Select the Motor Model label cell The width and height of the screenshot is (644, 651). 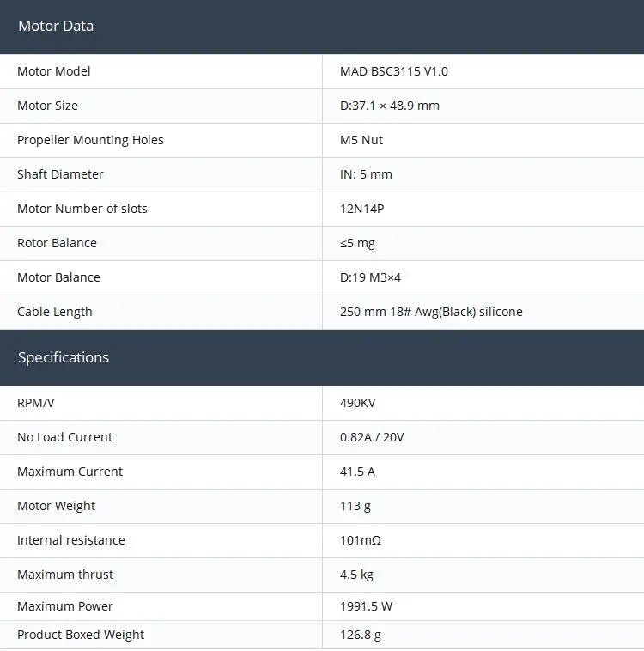click(53, 71)
